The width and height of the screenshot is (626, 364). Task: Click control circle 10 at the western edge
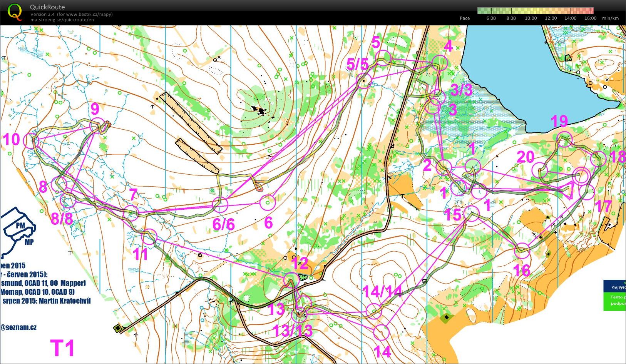32,140
